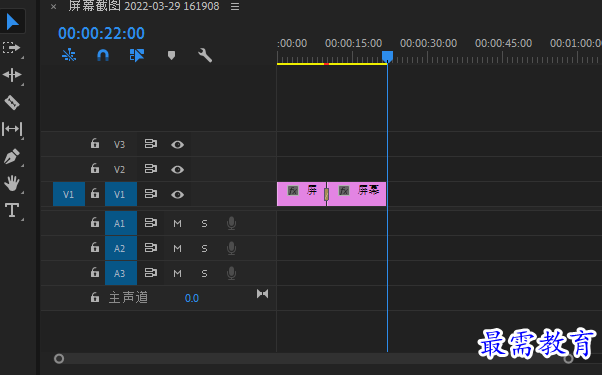Toggle insert sequences as nests button
Screen dimensions: 602x375
69,55
